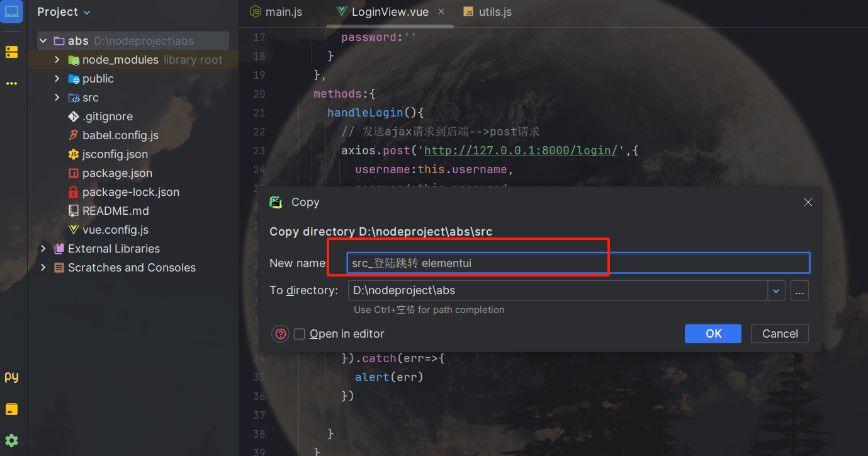Click handleLogin method name in editor
The height and width of the screenshot is (456, 868).
(x=365, y=113)
